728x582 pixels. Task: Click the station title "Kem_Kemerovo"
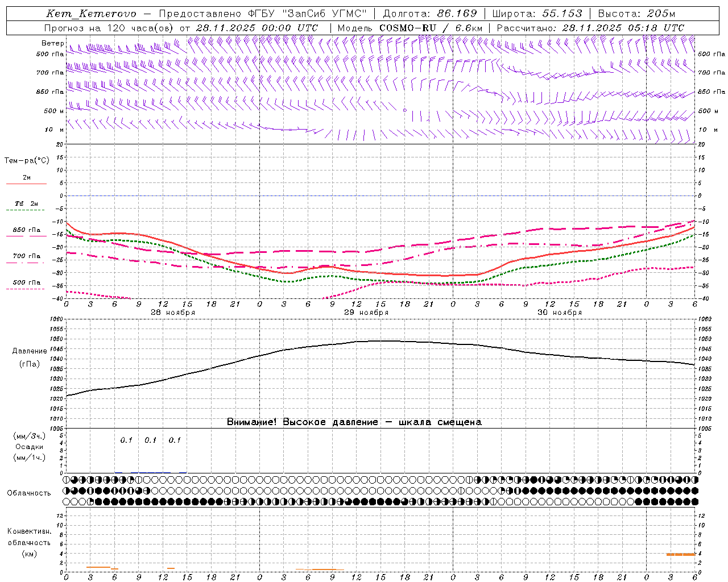91,14
